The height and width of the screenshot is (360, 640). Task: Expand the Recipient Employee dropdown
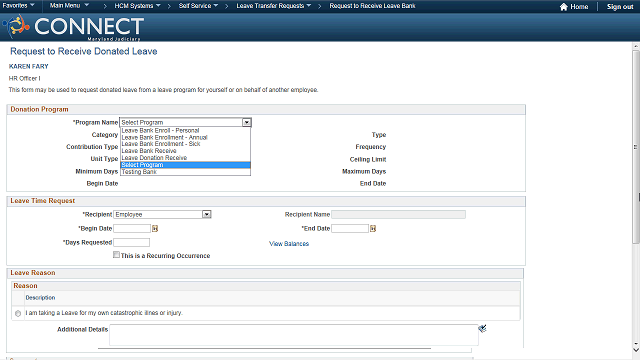(x=207, y=214)
